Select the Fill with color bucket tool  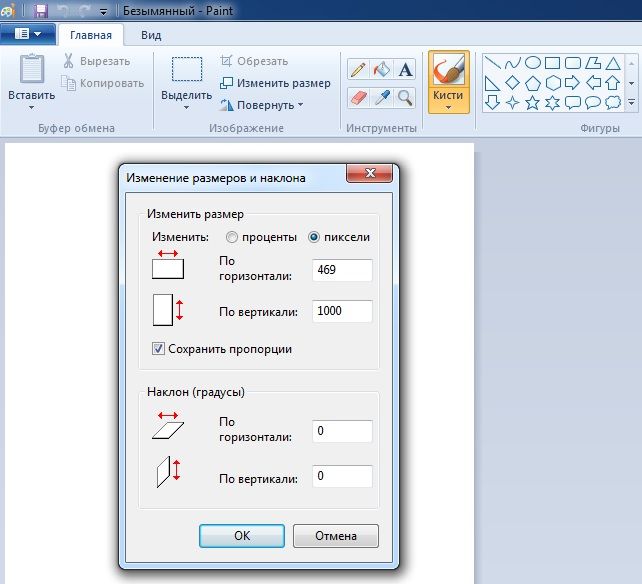pyautogui.click(x=382, y=70)
